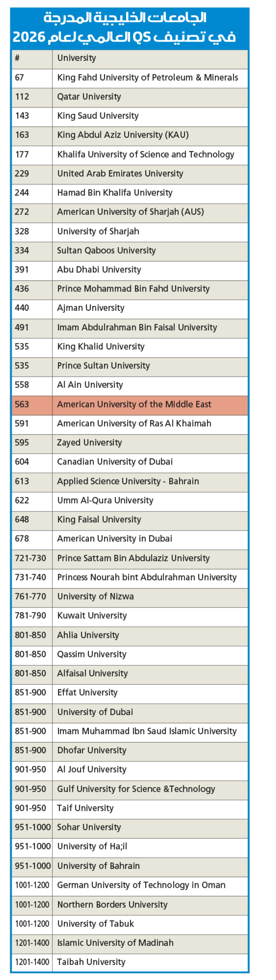Screen dimensions: 276x980
Task: Click Khalifa University of Science and Technology
Action: click(x=145, y=155)
